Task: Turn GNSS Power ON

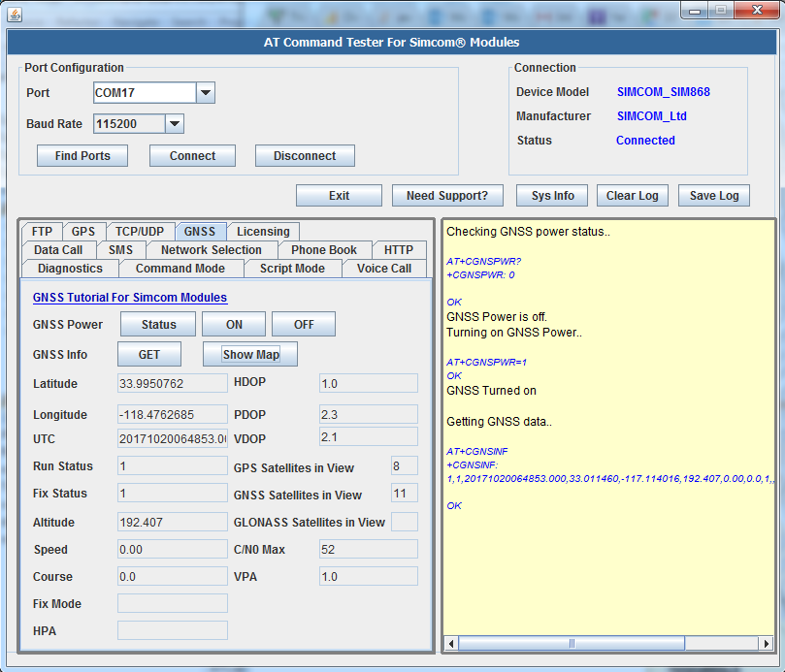Action: pyautogui.click(x=233, y=324)
